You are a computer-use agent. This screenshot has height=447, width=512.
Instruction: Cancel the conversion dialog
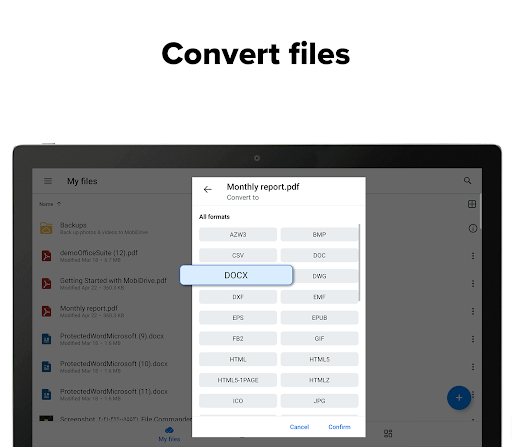299,427
